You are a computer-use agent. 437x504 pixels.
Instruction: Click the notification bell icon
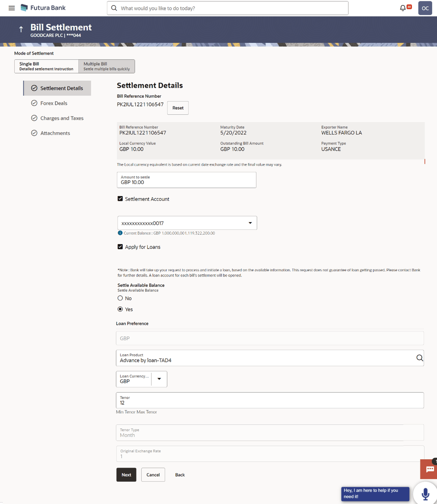(x=402, y=7)
